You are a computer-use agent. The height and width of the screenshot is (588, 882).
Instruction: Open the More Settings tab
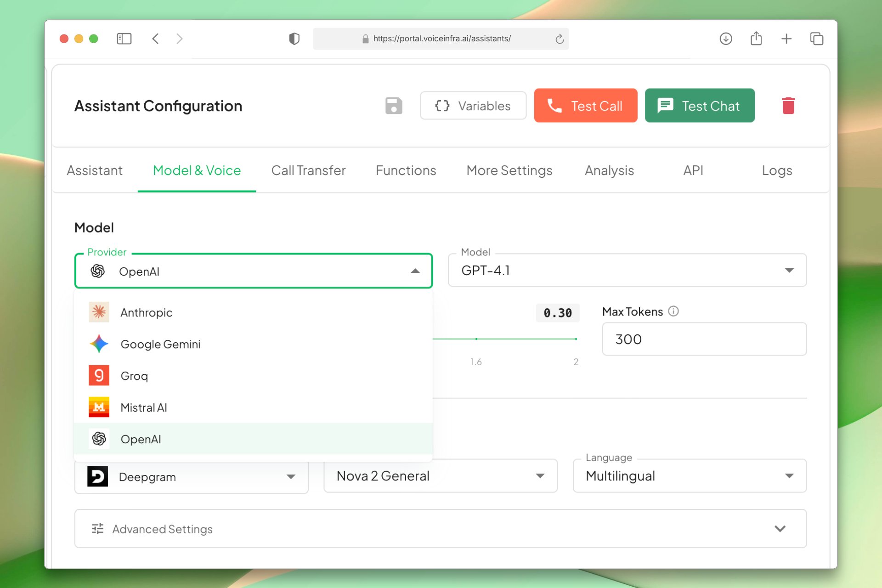pos(509,170)
